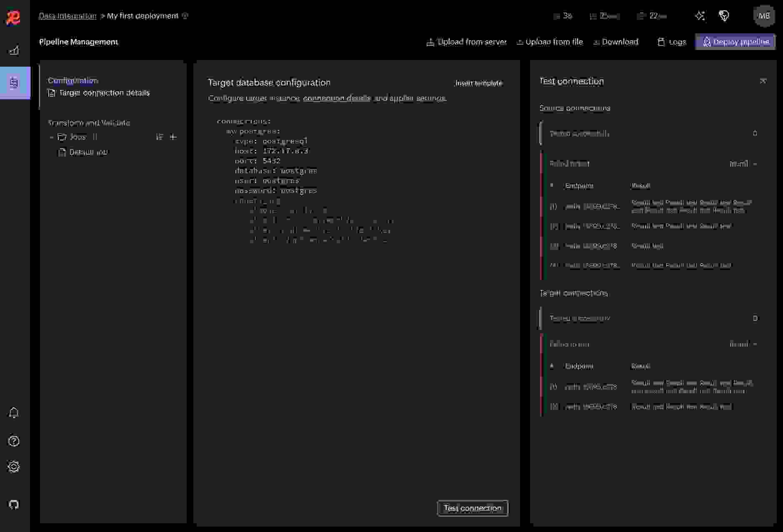783x532 pixels.
Task: Open the lightbulb insights icon
Action: click(724, 16)
